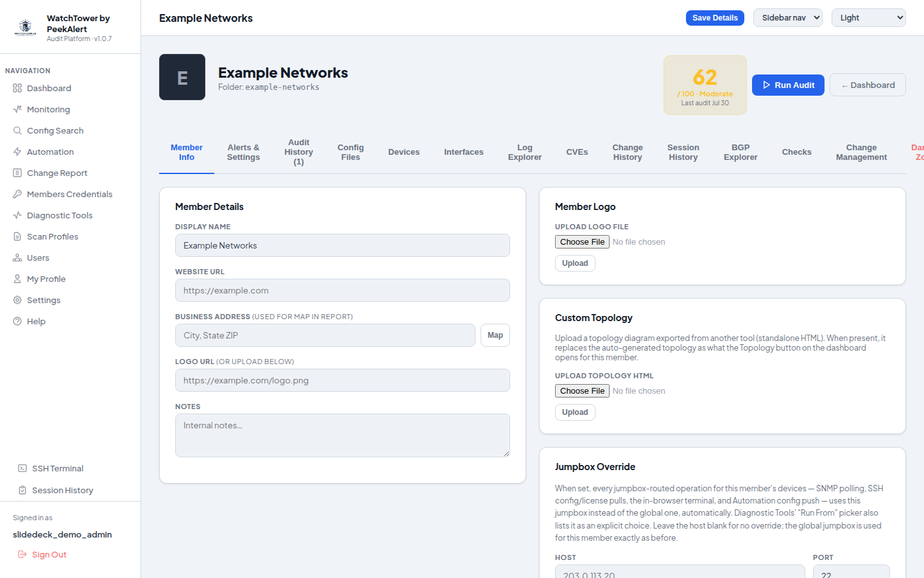Switch to the Interfaces tab
The height and width of the screenshot is (578, 924).
coord(464,152)
